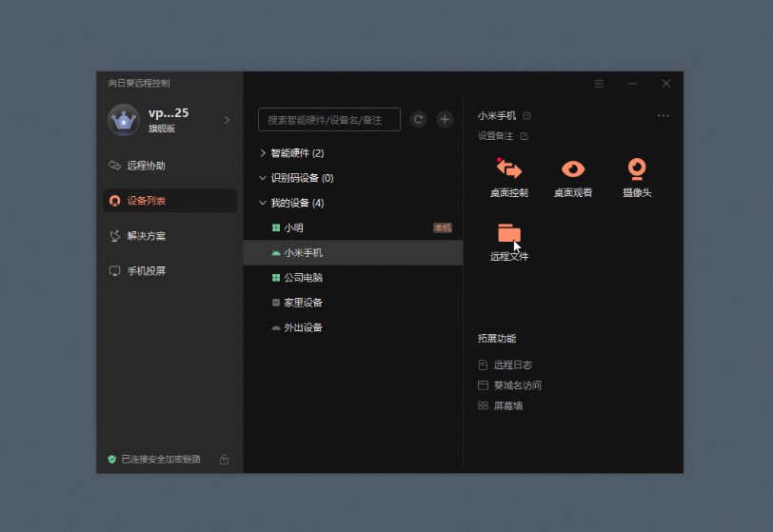The height and width of the screenshot is (532, 773).
Task: Select the 公司电脑 device
Action: tap(353, 278)
